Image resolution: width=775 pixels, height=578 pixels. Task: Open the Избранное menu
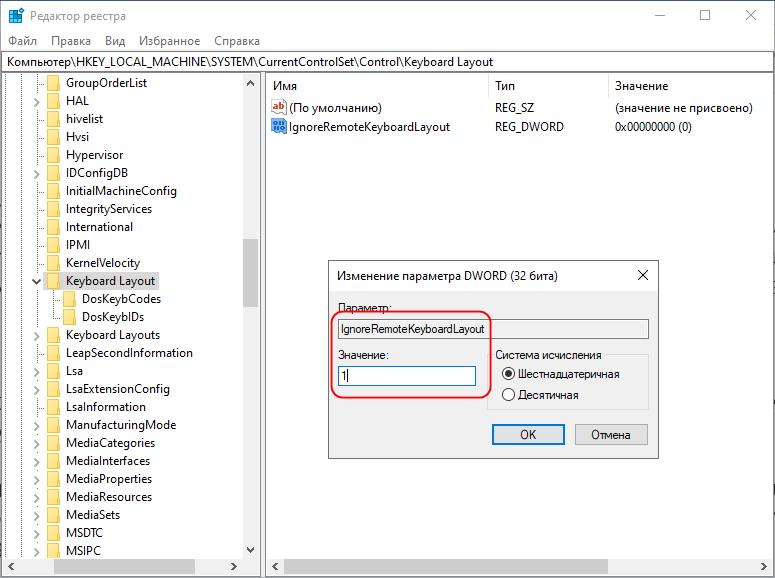(x=170, y=41)
